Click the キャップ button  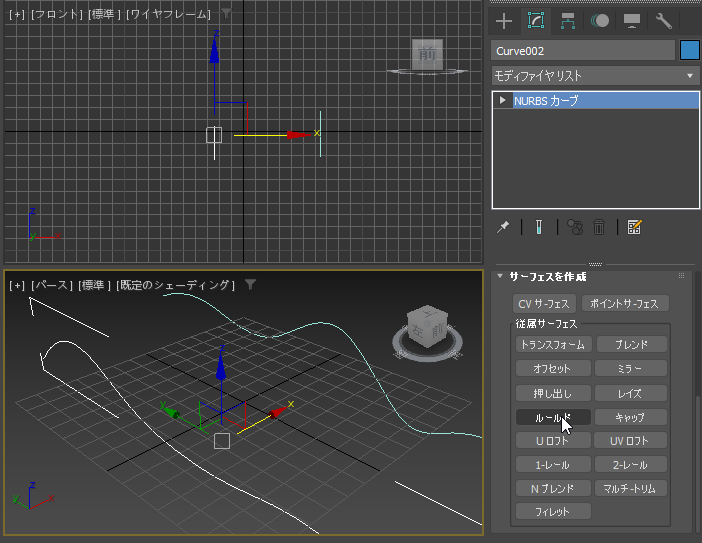(x=631, y=417)
